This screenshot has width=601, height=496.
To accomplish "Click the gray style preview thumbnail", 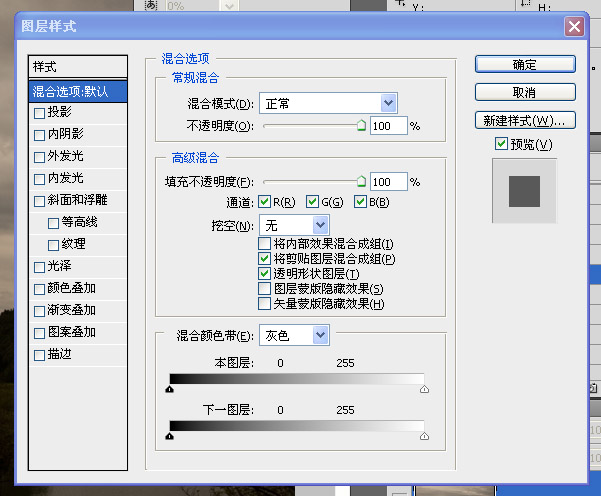I will coord(524,191).
